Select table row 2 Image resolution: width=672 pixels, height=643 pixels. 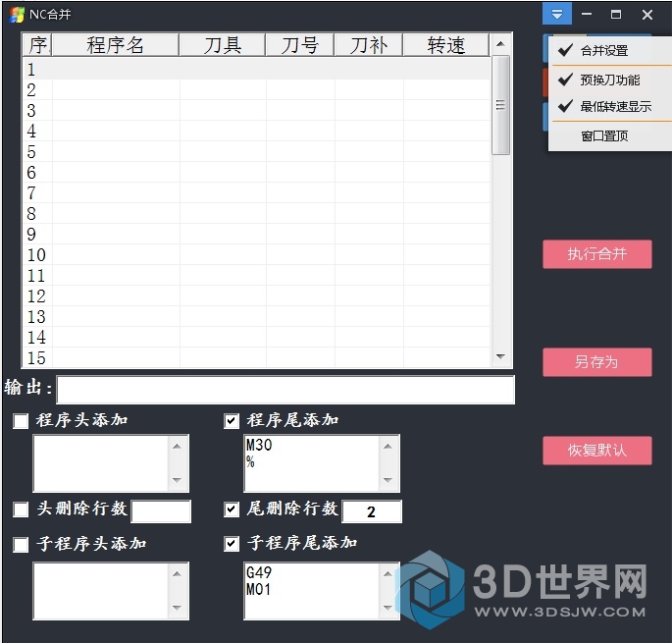pos(256,89)
